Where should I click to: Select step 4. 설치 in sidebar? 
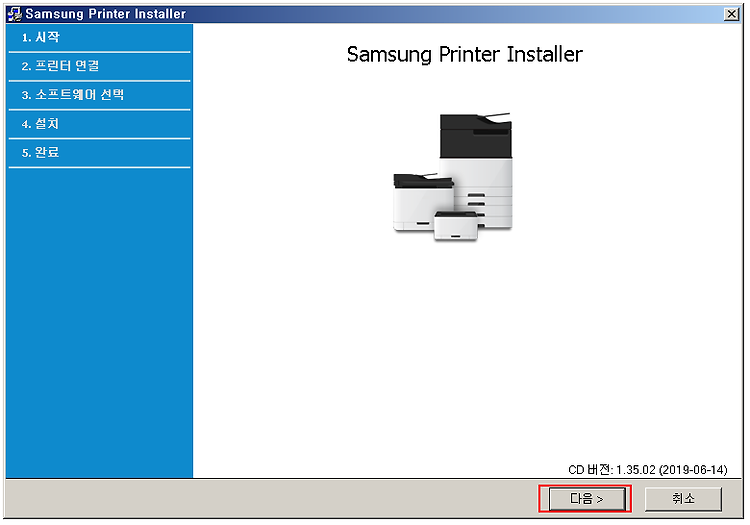click(x=99, y=124)
